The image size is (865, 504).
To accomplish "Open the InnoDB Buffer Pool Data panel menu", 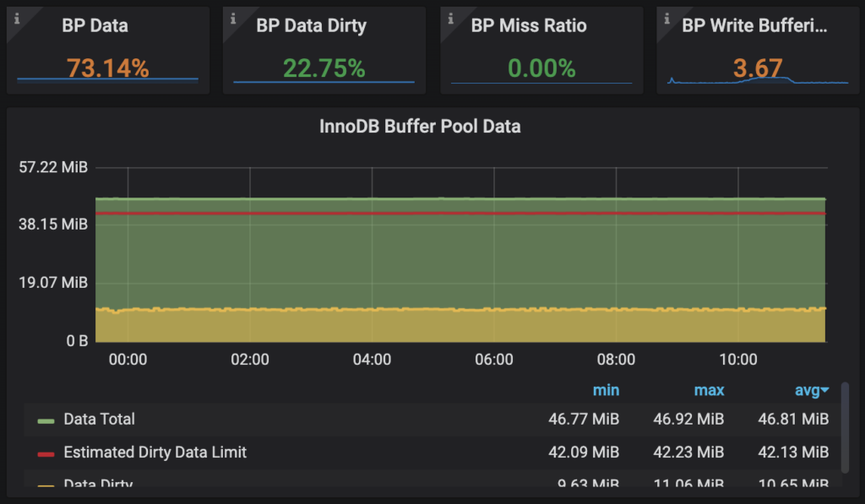I will click(420, 126).
